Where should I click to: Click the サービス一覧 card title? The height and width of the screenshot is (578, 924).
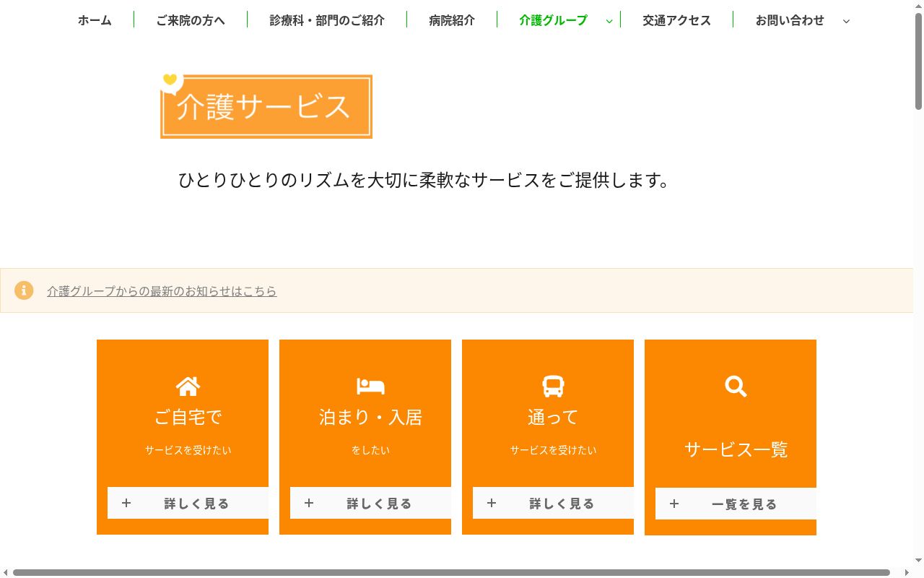[x=736, y=449]
